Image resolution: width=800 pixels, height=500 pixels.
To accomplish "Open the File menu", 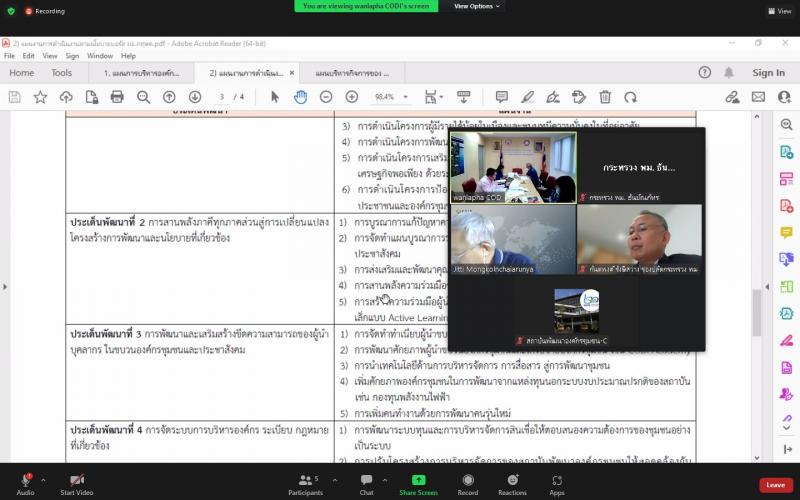I will 9,56.
